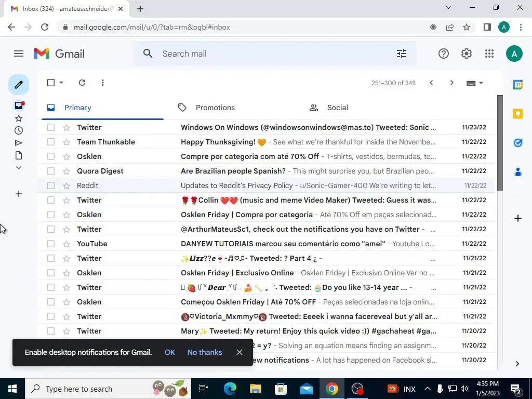Open the select dropdown arrow
The width and height of the screenshot is (532, 399).
click(61, 83)
